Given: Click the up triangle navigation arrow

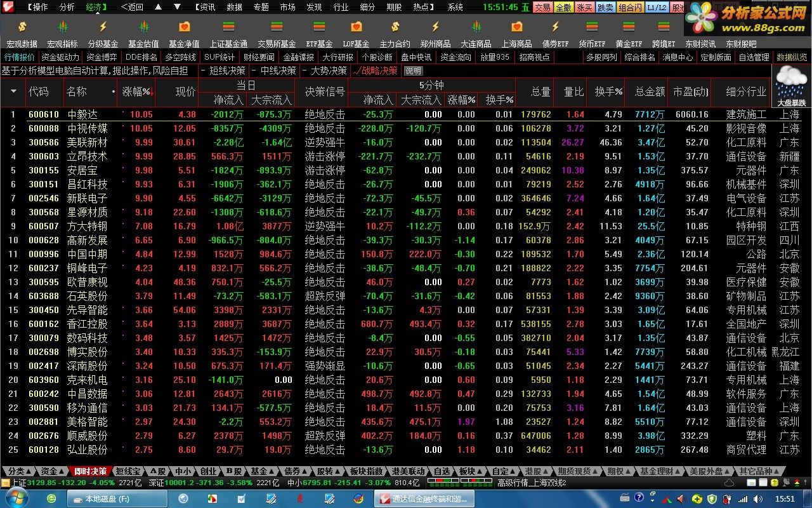Looking at the screenshot, I should pos(159,7).
